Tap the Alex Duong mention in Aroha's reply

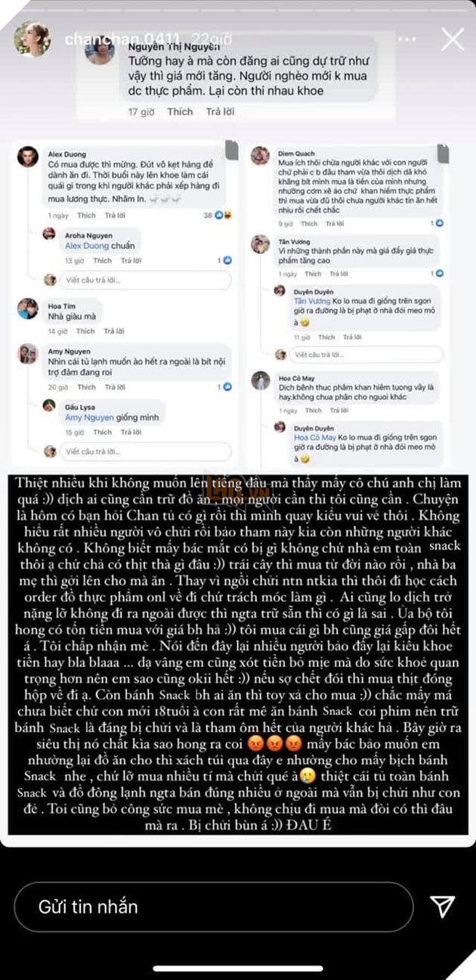coord(85,244)
